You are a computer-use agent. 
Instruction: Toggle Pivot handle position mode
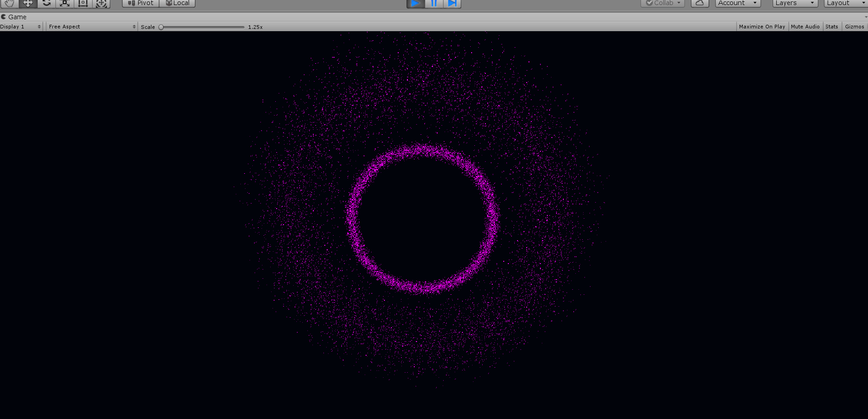click(x=140, y=3)
